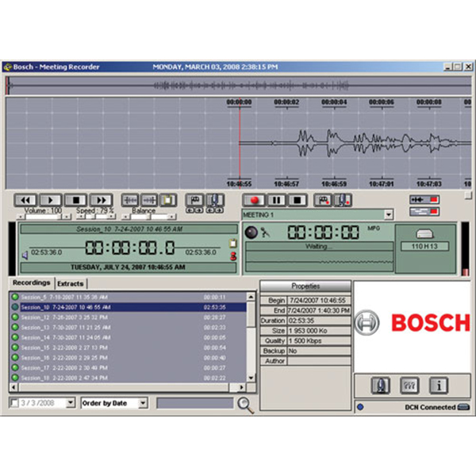The height and width of the screenshot is (476, 476).
Task: Click the recordings list scroll-right arrow
Action: [242, 387]
